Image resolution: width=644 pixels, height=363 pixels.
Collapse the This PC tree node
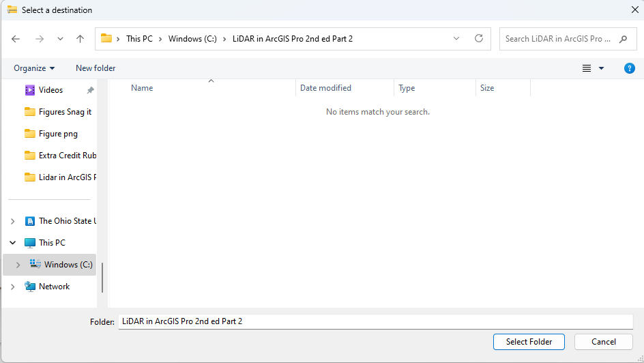coord(13,243)
